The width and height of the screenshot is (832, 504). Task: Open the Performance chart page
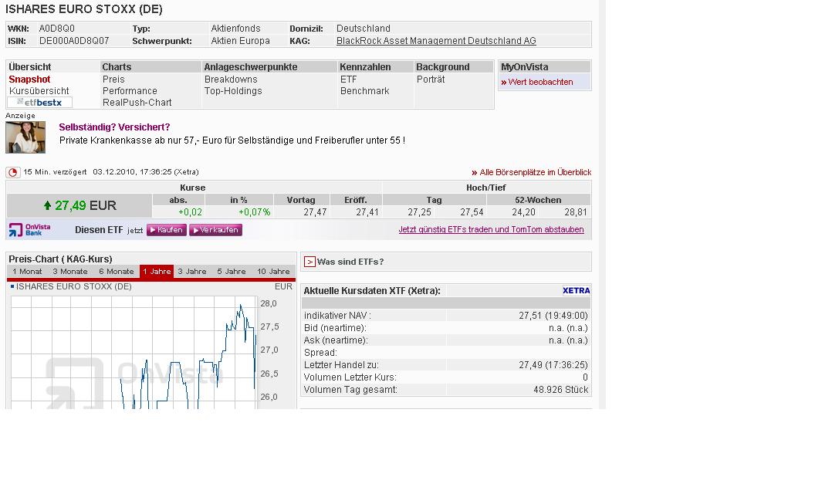(x=130, y=91)
